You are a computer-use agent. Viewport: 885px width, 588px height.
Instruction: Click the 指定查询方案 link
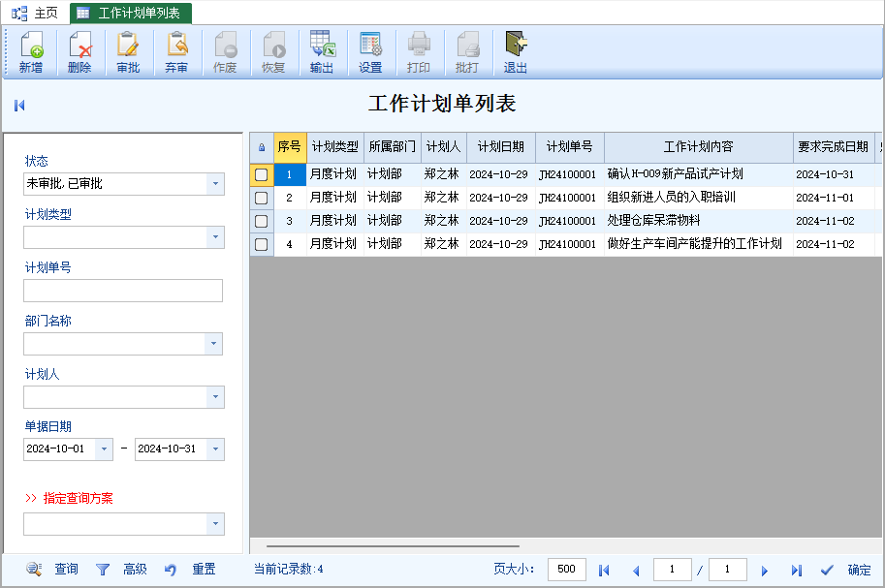pyautogui.click(x=78, y=498)
